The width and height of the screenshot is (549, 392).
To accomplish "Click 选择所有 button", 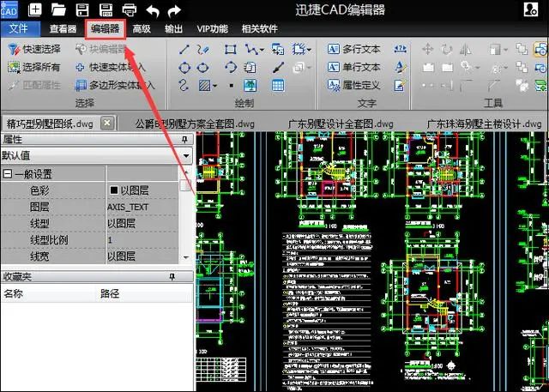I will tap(34, 67).
